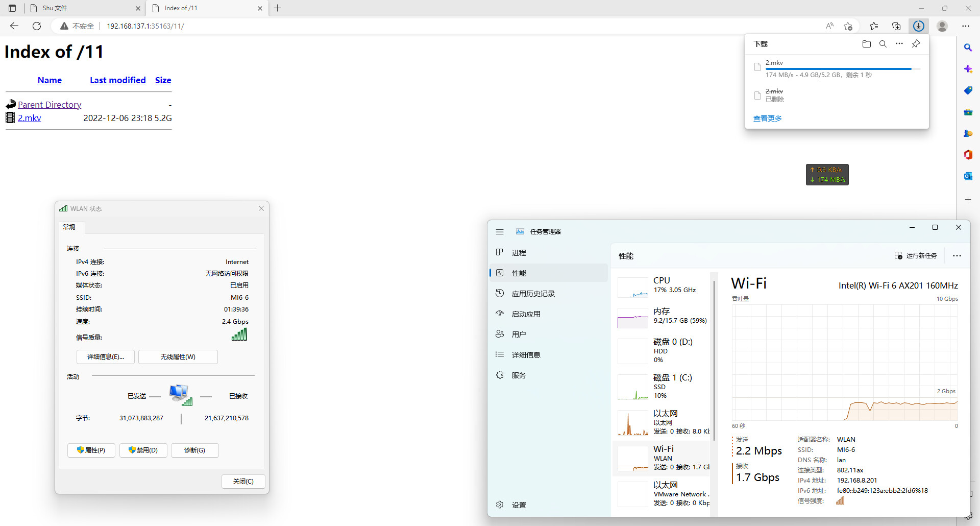
Task: Click the 属性(P) button
Action: point(91,450)
